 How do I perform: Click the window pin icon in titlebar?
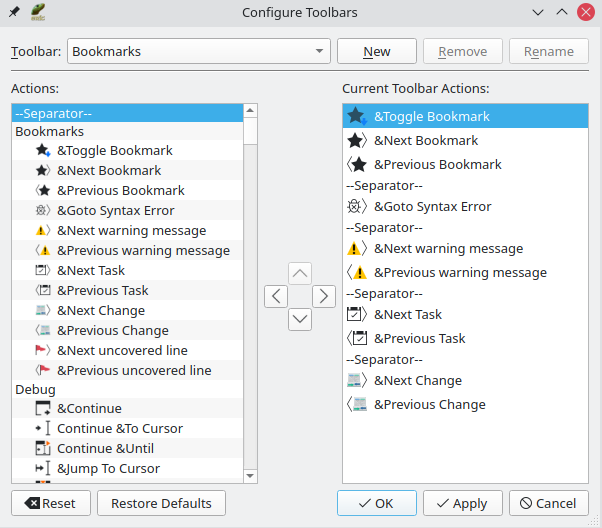tap(13, 12)
